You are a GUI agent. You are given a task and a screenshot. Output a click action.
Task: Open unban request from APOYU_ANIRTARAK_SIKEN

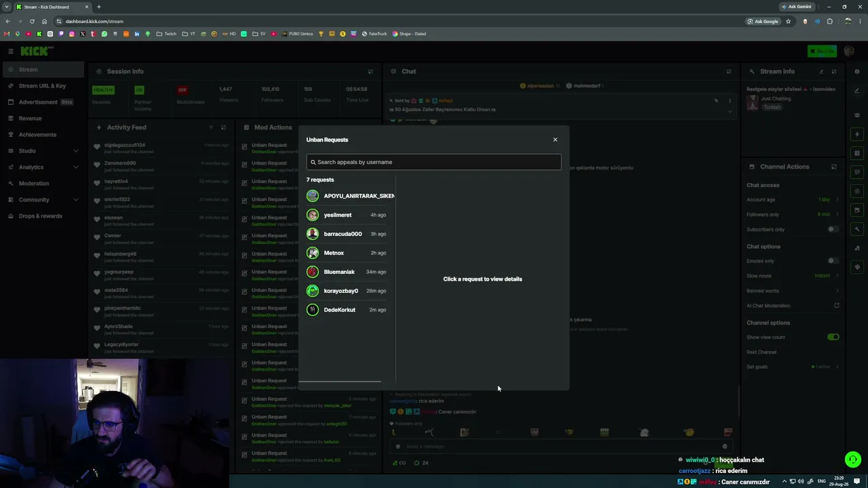pos(350,196)
